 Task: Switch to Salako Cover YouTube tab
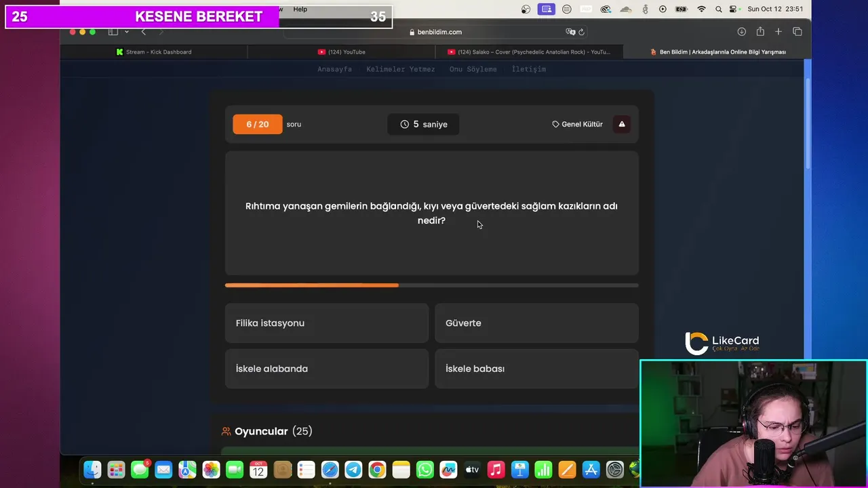[528, 52]
